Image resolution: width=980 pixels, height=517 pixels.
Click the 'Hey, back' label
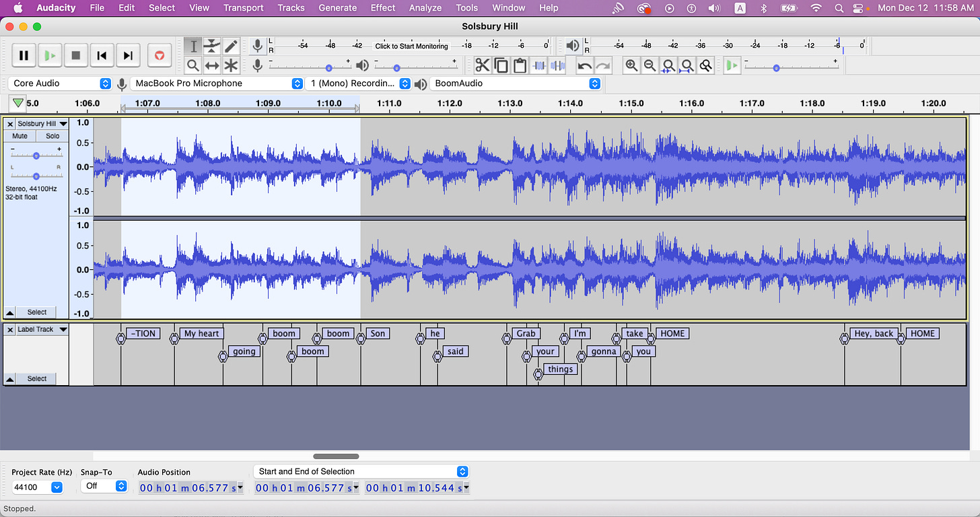pos(874,333)
